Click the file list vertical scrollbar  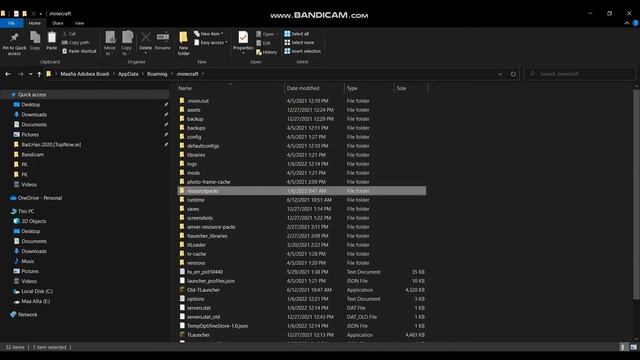(636, 194)
